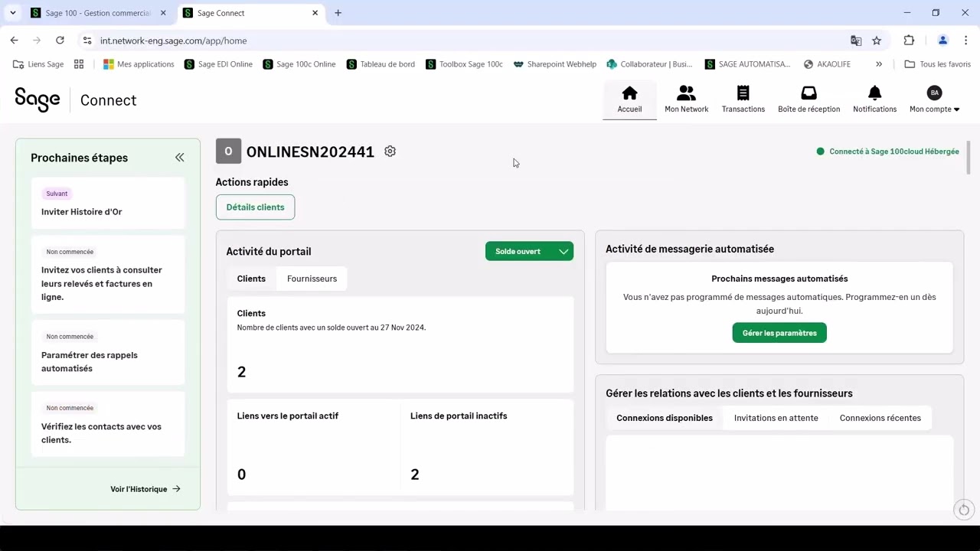The height and width of the screenshot is (551, 980).
Task: Open Tableau de bord bookmark
Action: click(x=381, y=64)
